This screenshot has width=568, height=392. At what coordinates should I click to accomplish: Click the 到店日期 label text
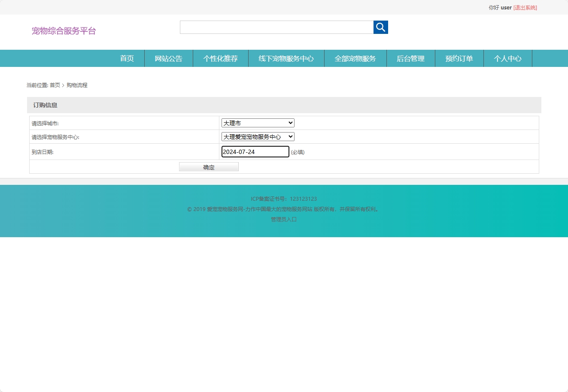[x=43, y=152]
